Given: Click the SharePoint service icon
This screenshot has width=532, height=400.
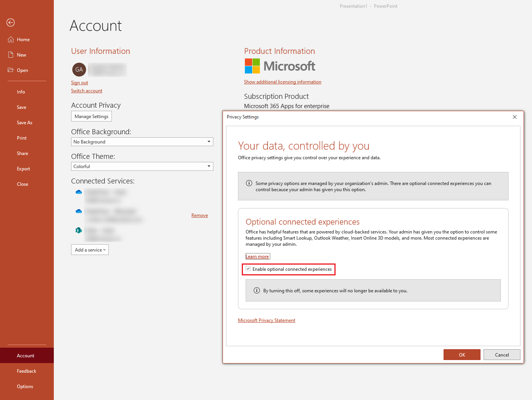Looking at the screenshot, I should pos(79,230).
